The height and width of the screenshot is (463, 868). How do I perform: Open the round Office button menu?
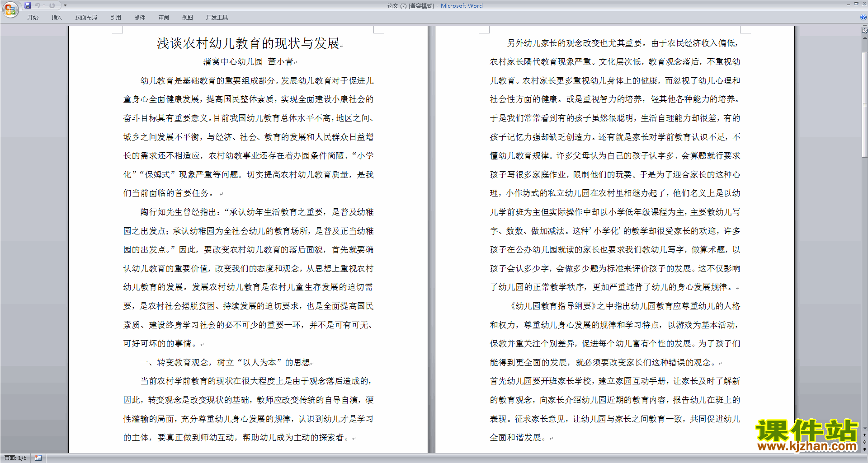point(10,9)
